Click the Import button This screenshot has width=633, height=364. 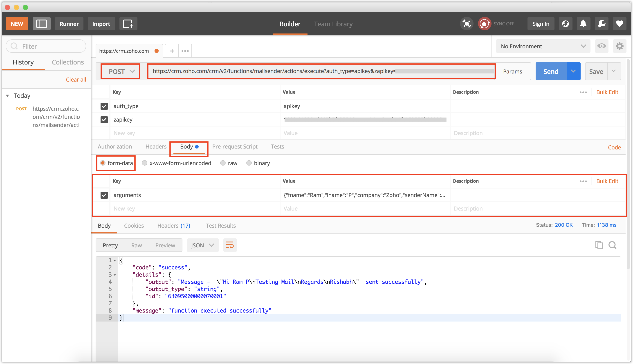(101, 24)
